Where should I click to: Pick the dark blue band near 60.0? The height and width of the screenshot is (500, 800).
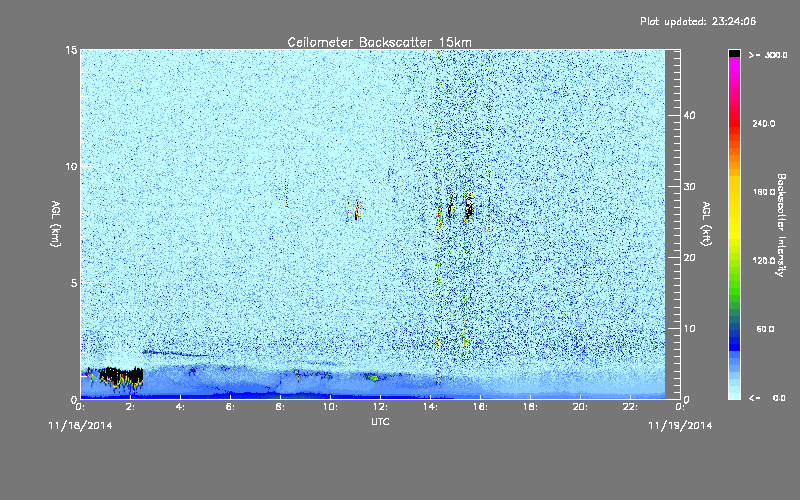tap(734, 332)
